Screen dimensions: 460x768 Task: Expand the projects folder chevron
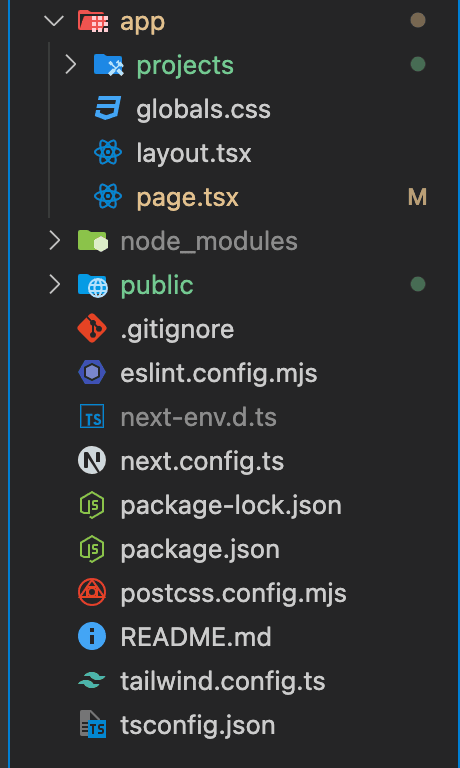tap(71, 65)
